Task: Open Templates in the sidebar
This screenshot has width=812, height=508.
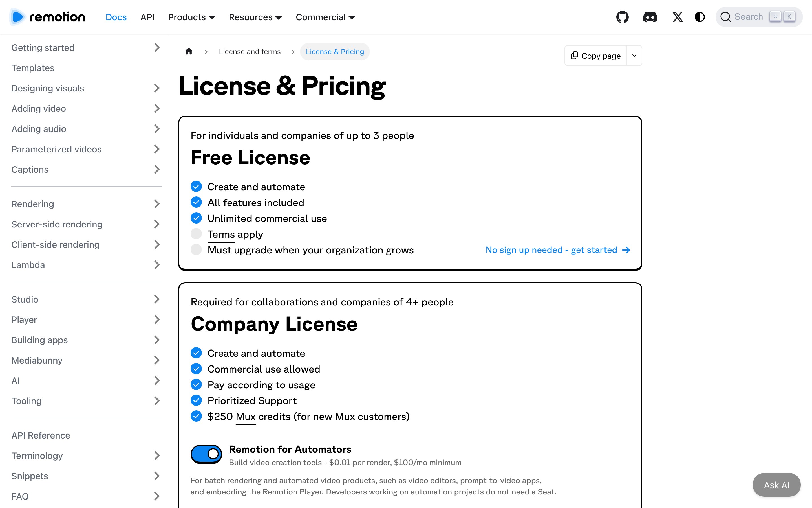Action: coord(33,68)
